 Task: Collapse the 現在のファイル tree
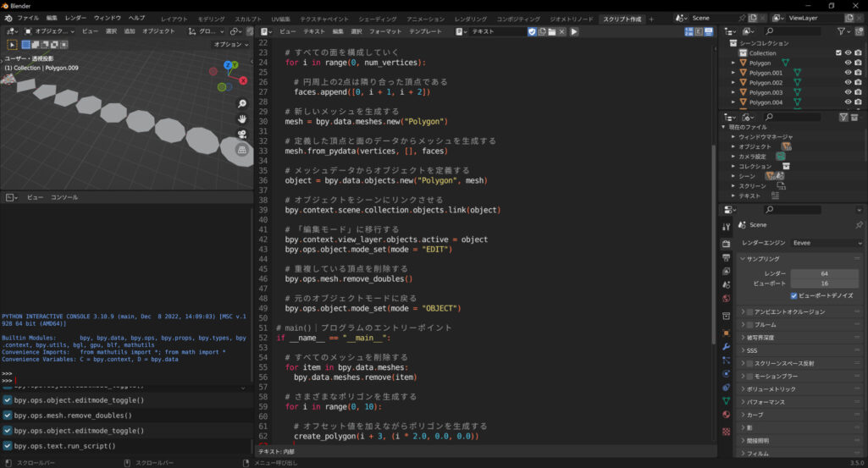(x=723, y=127)
